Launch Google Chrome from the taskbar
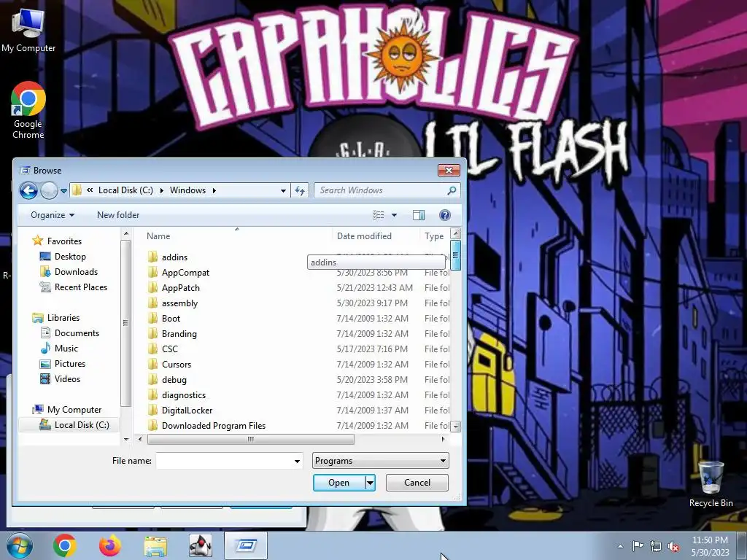Screen dimensions: 747x560 65,545
